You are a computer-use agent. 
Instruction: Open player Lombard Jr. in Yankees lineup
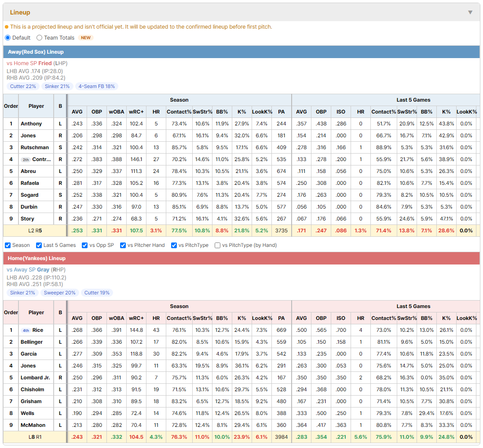[35, 378]
